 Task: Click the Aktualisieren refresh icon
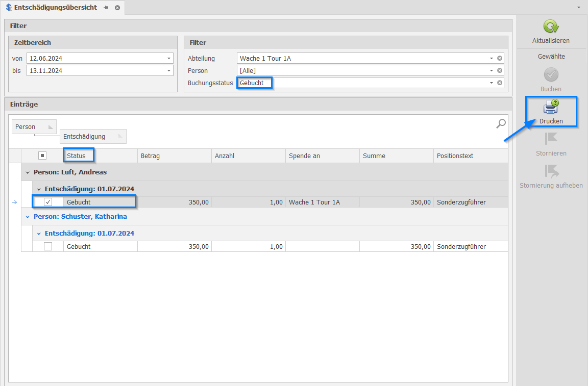point(551,27)
